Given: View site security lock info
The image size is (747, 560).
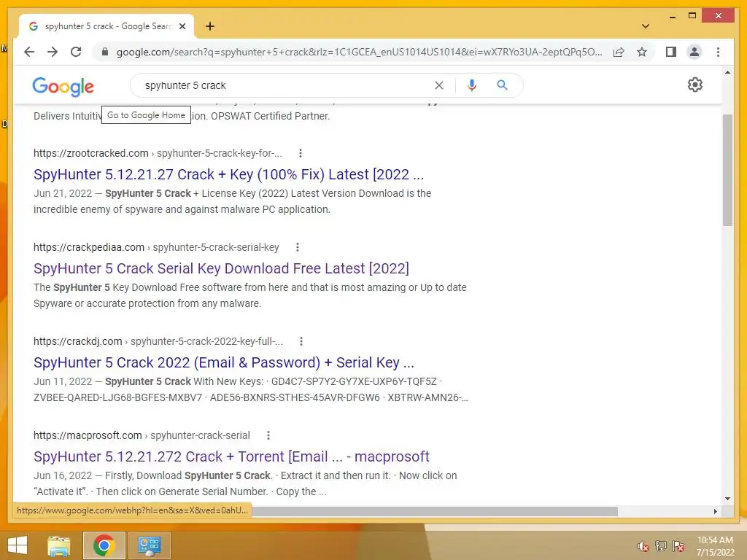Looking at the screenshot, I should point(105,52).
